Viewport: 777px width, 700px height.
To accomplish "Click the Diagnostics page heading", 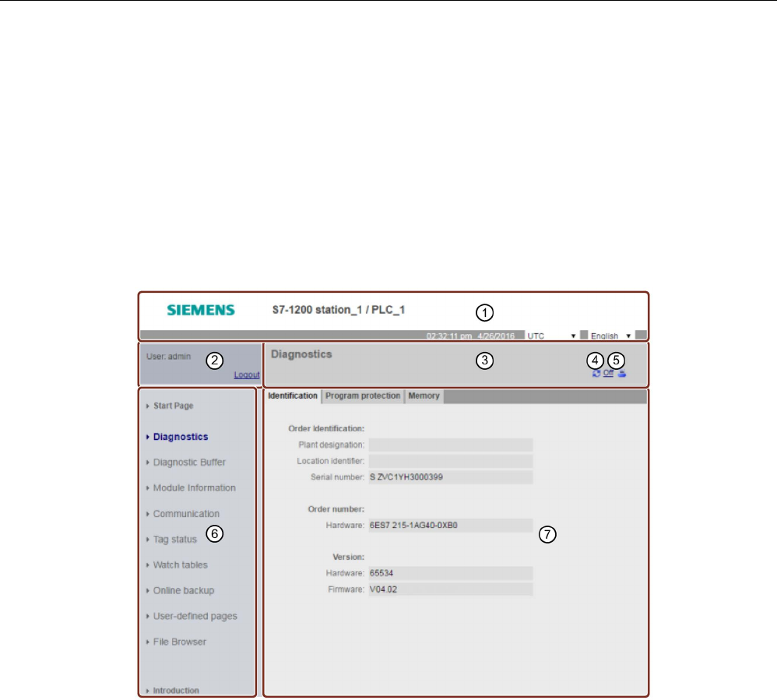I will [x=301, y=354].
